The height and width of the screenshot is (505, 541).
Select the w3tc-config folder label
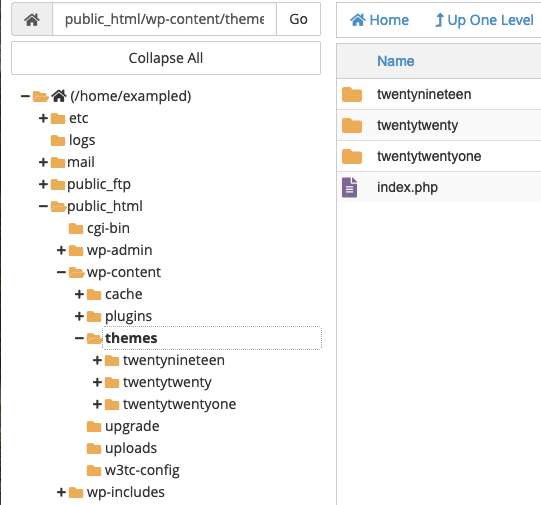pos(142,470)
